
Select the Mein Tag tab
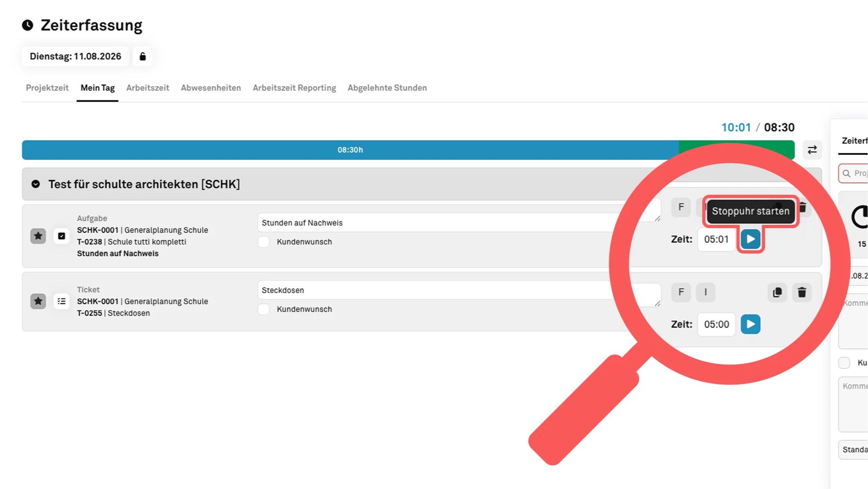coord(98,88)
